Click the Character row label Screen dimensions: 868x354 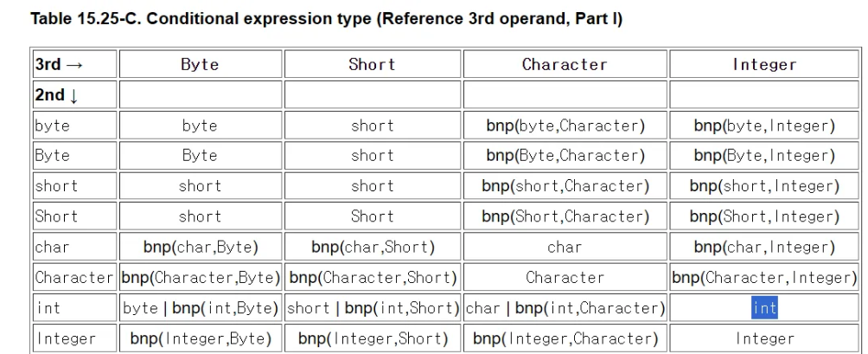pos(74,278)
